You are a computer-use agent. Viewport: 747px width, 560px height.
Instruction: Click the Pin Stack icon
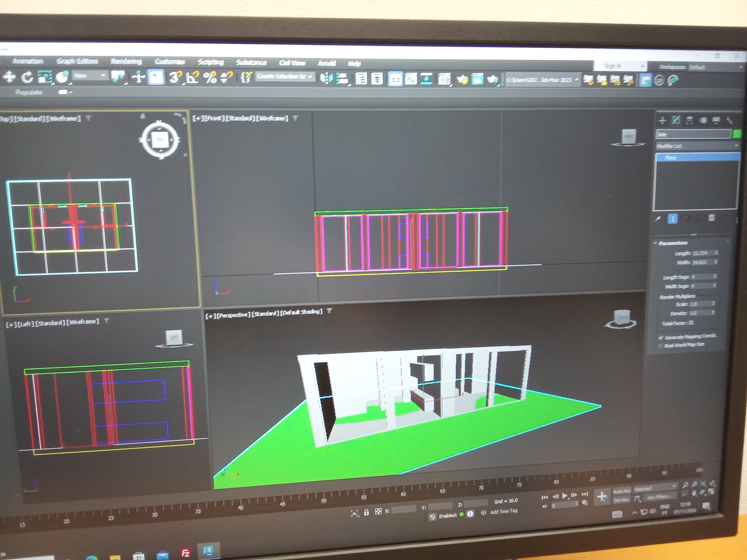coord(658,219)
